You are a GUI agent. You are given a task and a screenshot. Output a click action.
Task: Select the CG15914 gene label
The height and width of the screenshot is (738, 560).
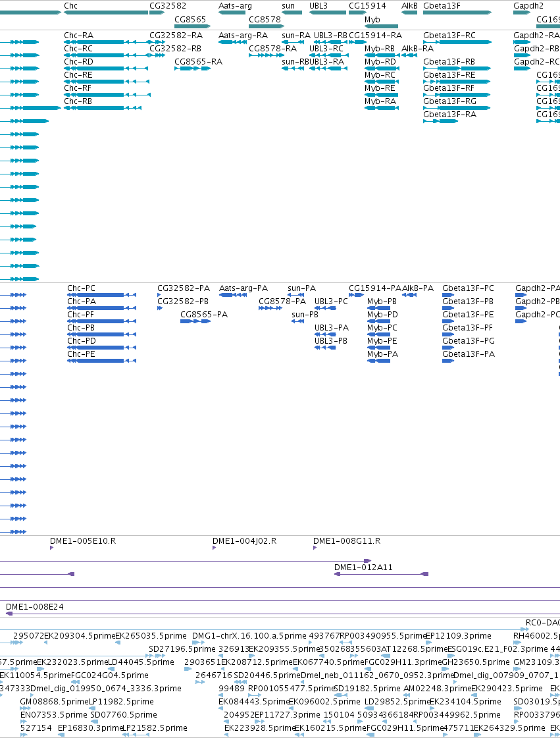pyautogui.click(x=367, y=6)
